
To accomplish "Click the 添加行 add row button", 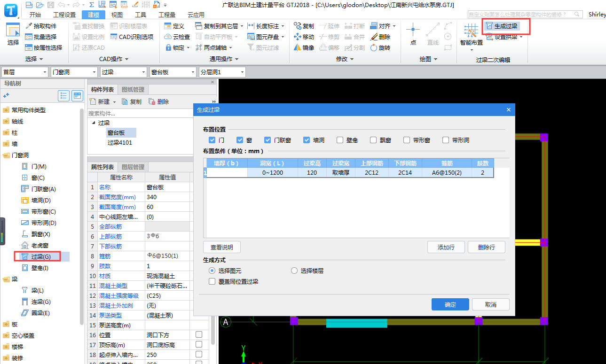I will (446, 247).
